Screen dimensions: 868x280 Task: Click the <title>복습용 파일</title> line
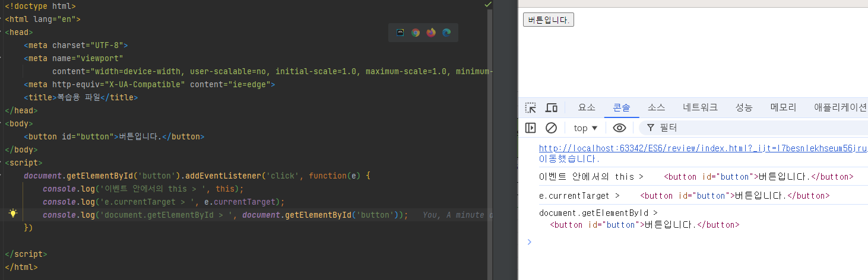[x=80, y=97]
